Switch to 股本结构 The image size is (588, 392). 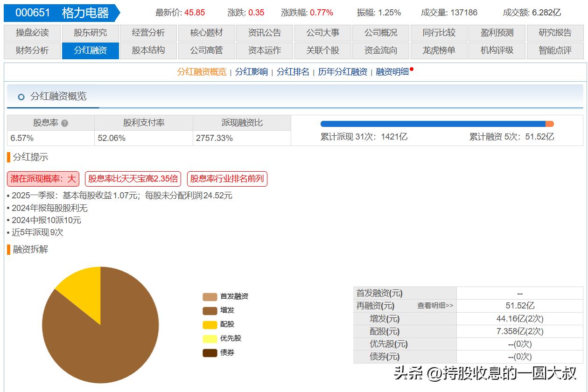[149, 50]
